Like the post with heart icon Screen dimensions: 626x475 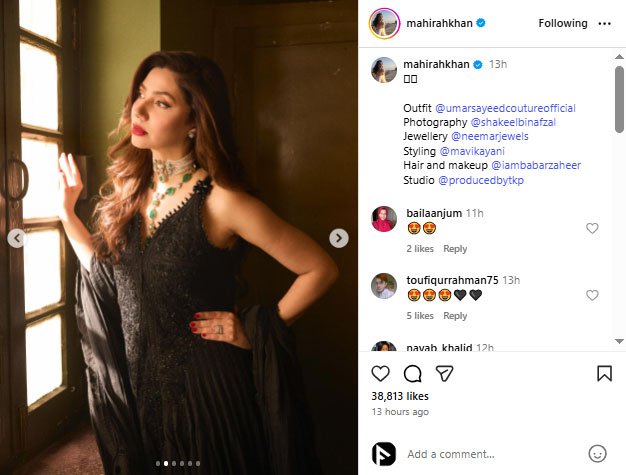click(x=381, y=374)
